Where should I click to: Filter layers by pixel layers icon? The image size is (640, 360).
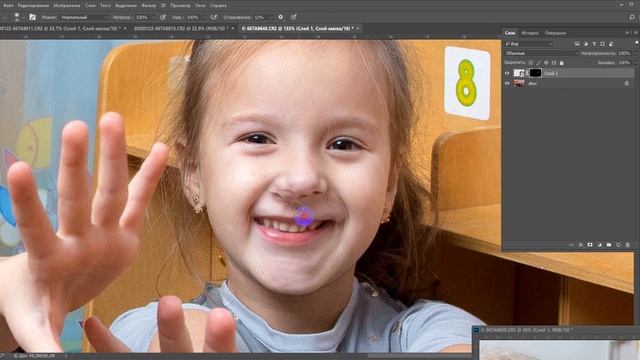click(577, 44)
